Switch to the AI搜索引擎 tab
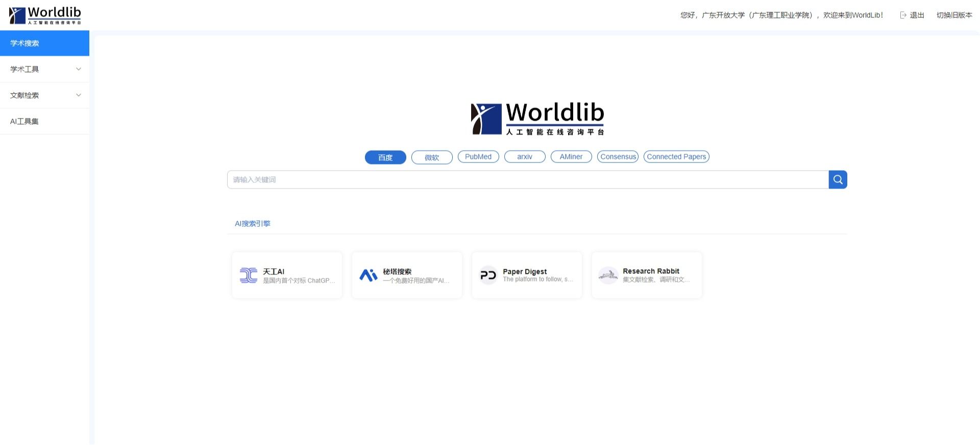 point(253,224)
